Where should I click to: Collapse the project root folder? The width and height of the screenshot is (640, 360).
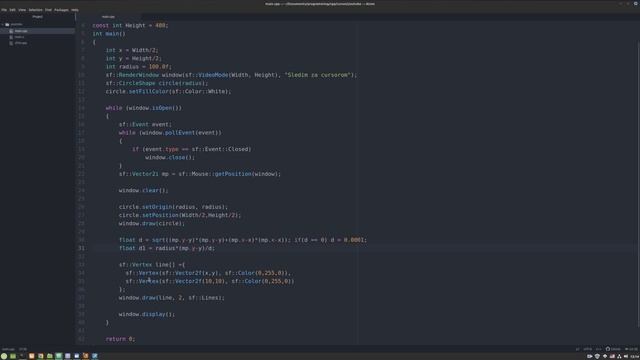[x=2, y=24]
